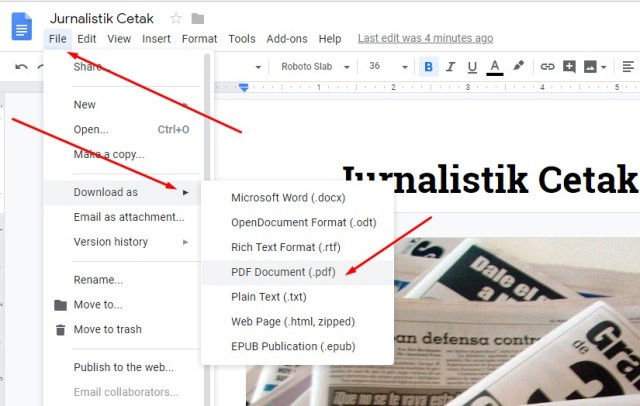Toggle Underline formatting

click(x=472, y=67)
